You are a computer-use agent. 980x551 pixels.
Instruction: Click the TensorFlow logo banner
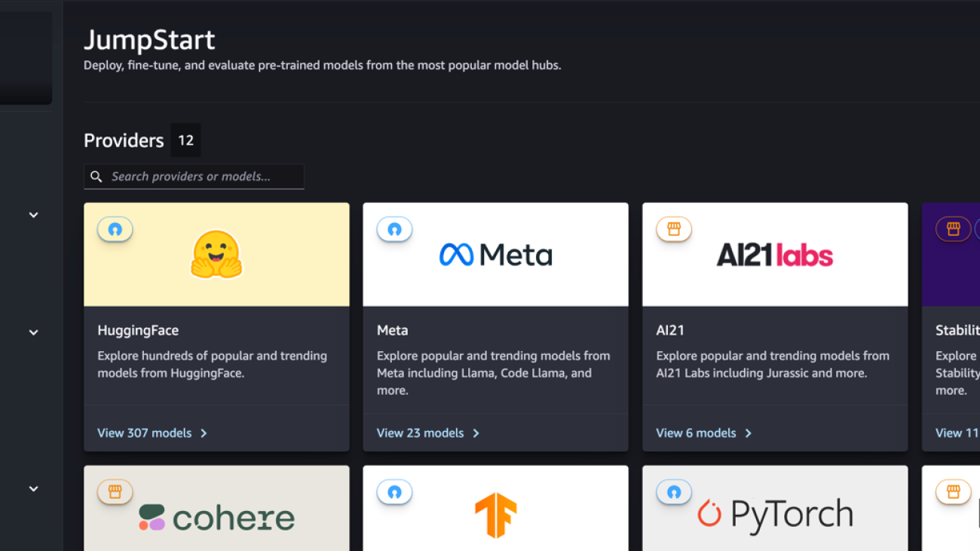(495, 508)
